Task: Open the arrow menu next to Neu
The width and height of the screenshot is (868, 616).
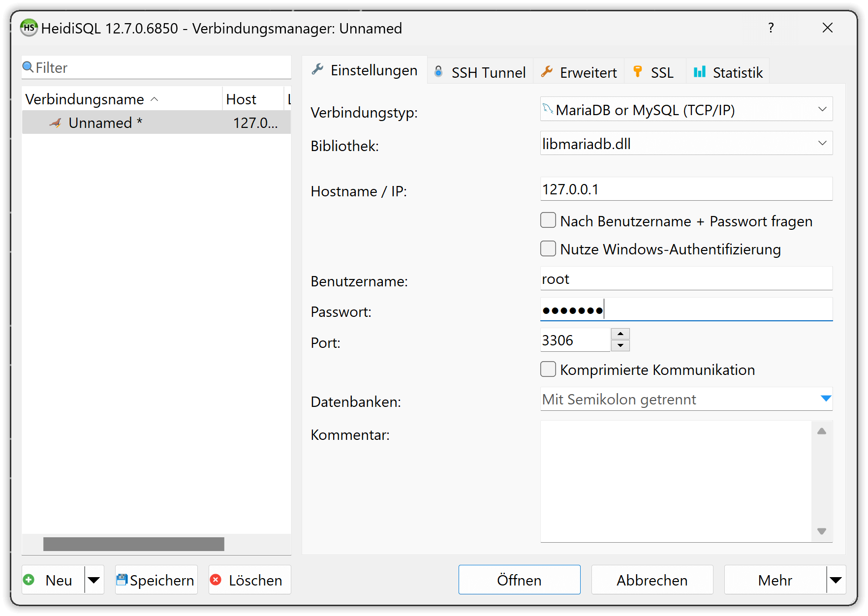Action: [x=94, y=580]
